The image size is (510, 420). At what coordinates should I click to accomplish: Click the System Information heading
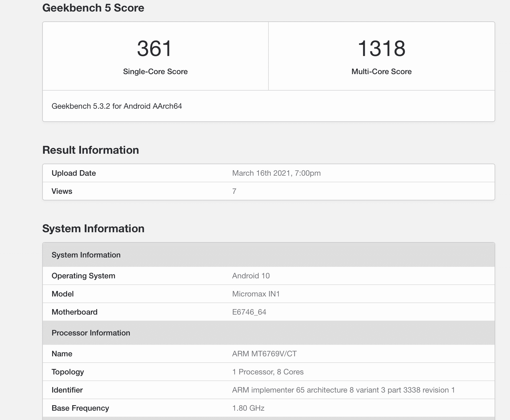coord(93,228)
